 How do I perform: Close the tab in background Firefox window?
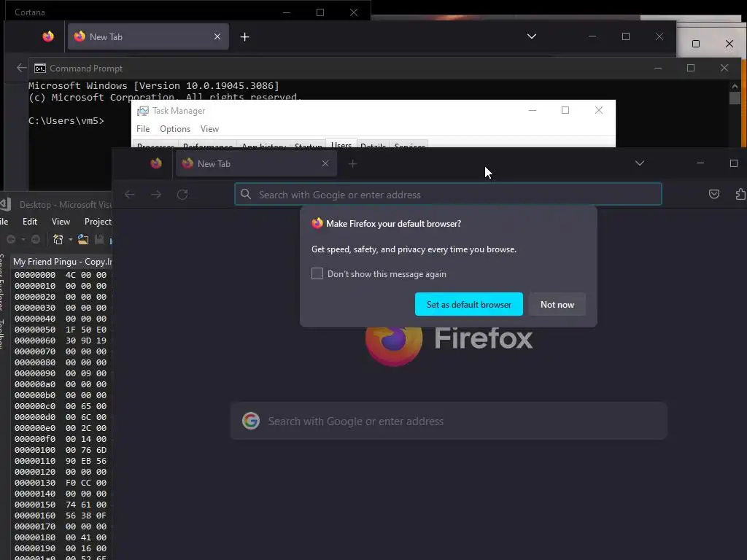tap(217, 36)
